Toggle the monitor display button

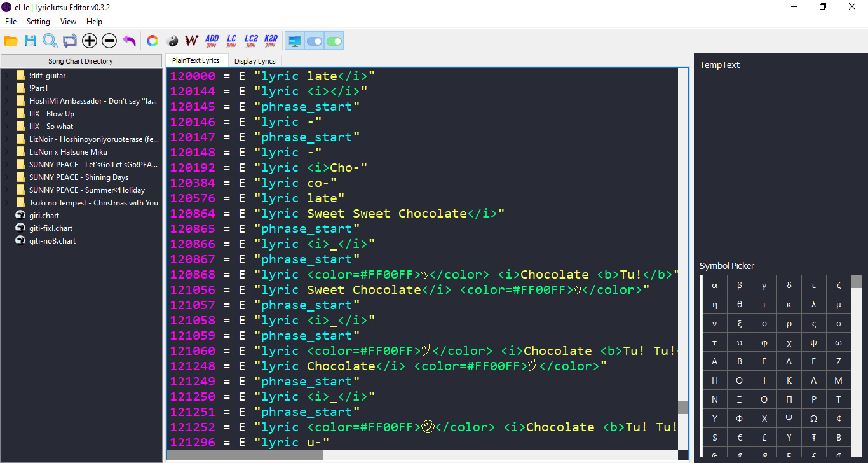click(x=295, y=41)
